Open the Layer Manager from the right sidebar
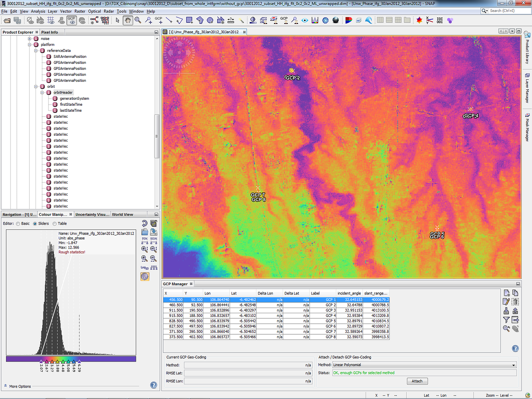This screenshot has height=399, width=532. (528, 89)
